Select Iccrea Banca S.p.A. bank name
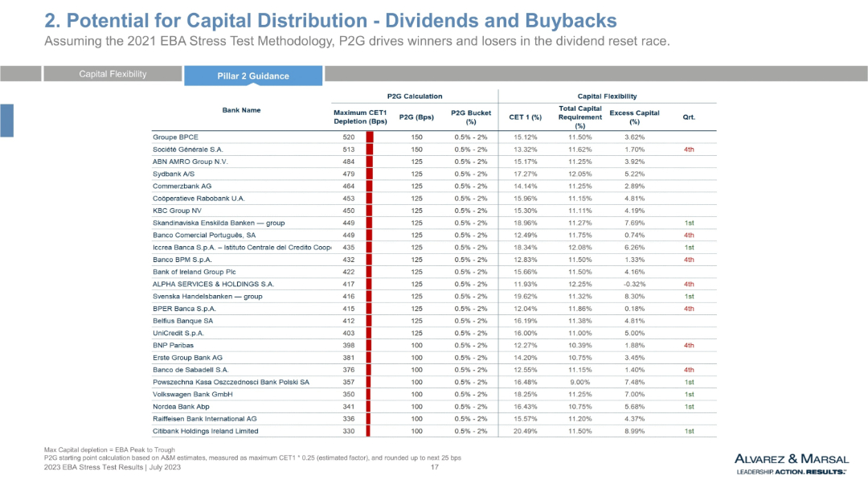This screenshot has width=868, height=488. [242, 248]
